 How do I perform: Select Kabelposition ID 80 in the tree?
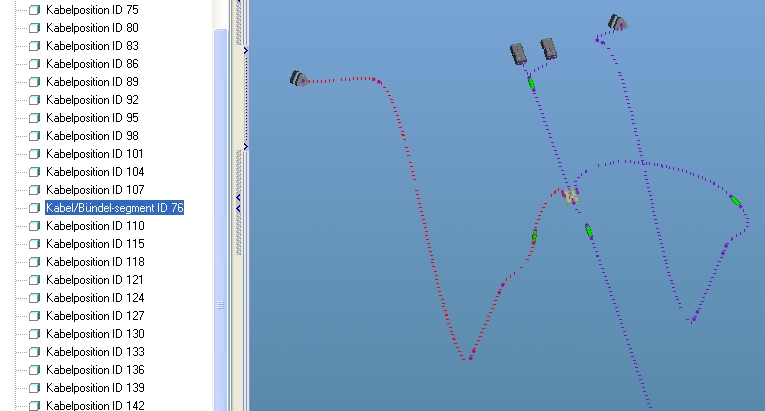92,28
